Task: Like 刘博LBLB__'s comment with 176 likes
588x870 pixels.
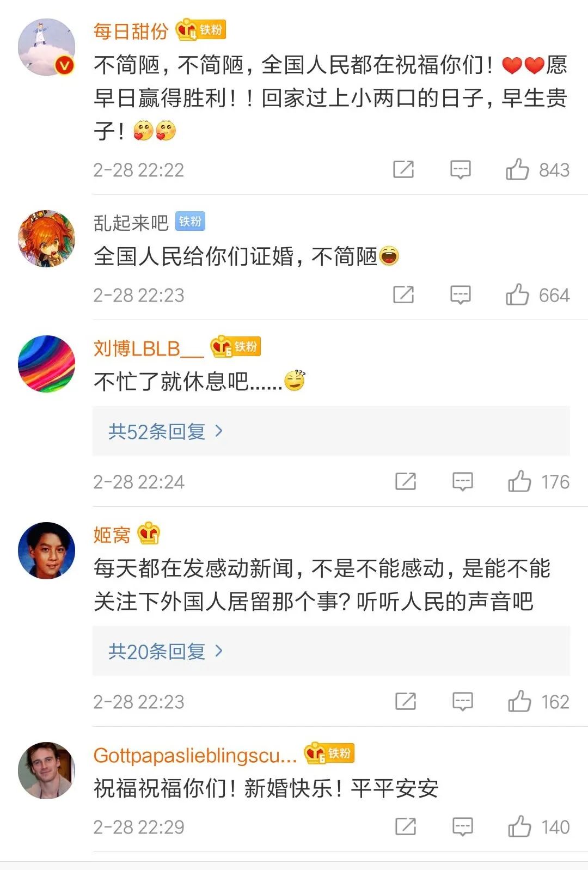Action: [519, 481]
